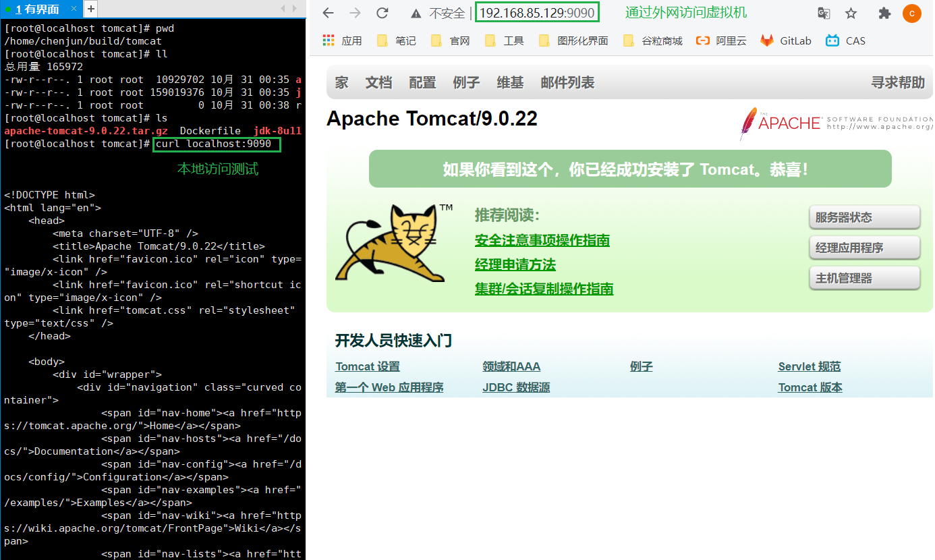Open the 集群/会话复制操作指南 link
Image resolution: width=935 pixels, height=560 pixels.
[x=544, y=289]
